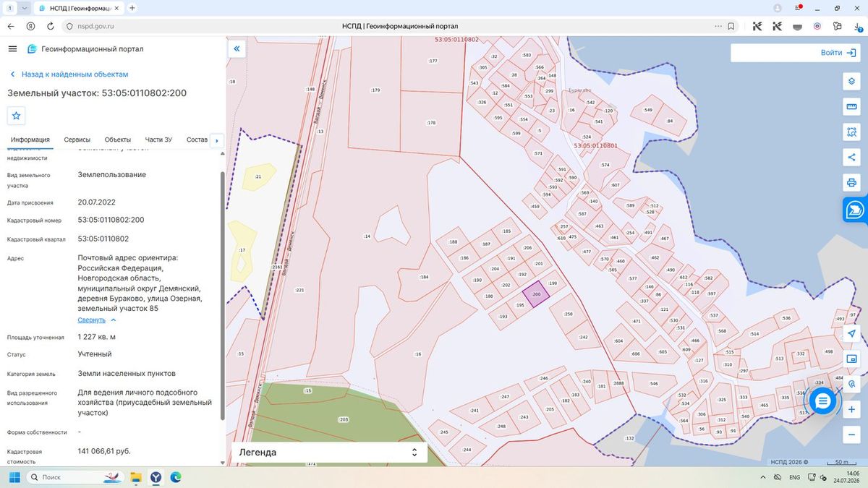Image resolution: width=868 pixels, height=488 pixels.
Task: Open the map layers panel
Action: coord(851,82)
